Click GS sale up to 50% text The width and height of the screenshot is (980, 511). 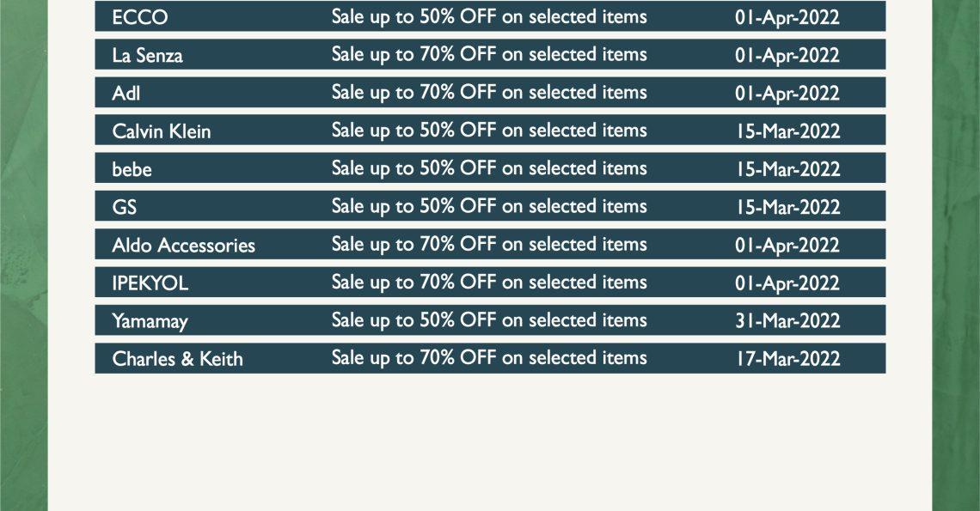click(x=489, y=207)
